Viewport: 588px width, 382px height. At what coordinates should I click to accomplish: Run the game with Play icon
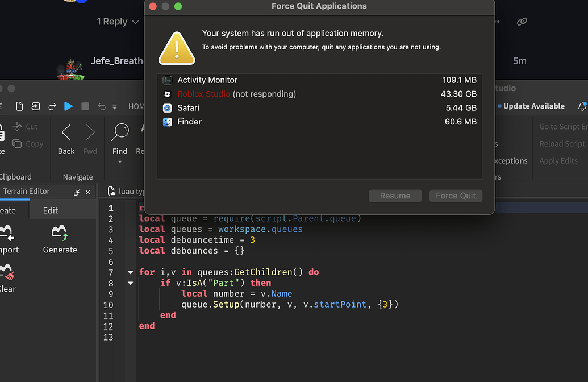click(68, 106)
